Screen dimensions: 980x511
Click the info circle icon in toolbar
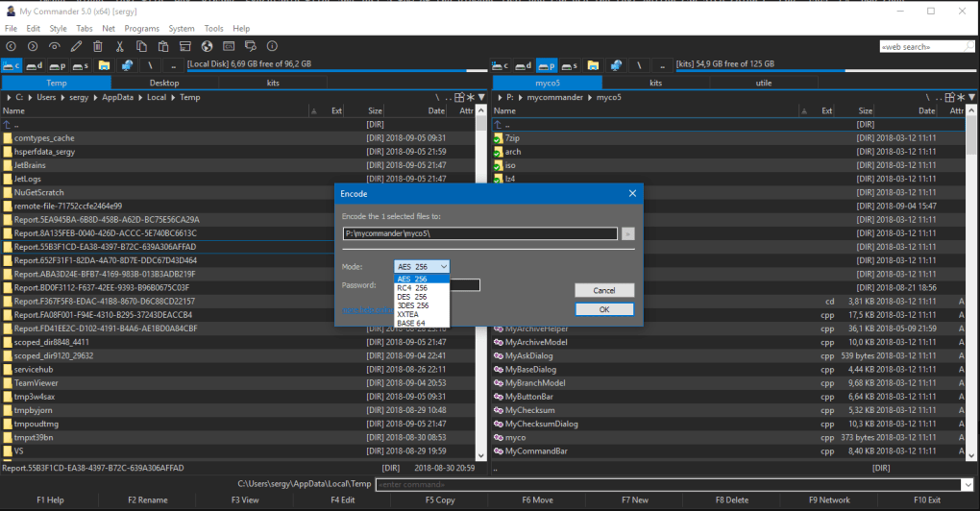tap(272, 46)
